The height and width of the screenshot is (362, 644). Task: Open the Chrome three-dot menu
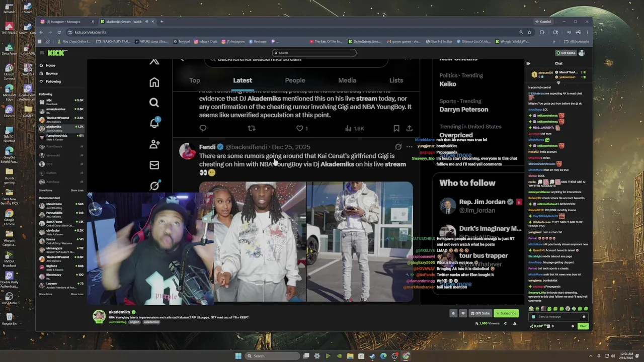tap(587, 32)
